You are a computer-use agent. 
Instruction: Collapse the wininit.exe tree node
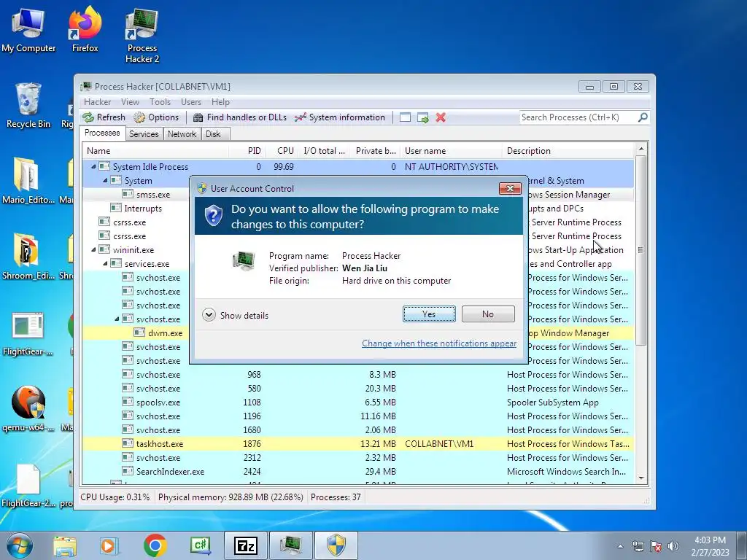coord(93,249)
